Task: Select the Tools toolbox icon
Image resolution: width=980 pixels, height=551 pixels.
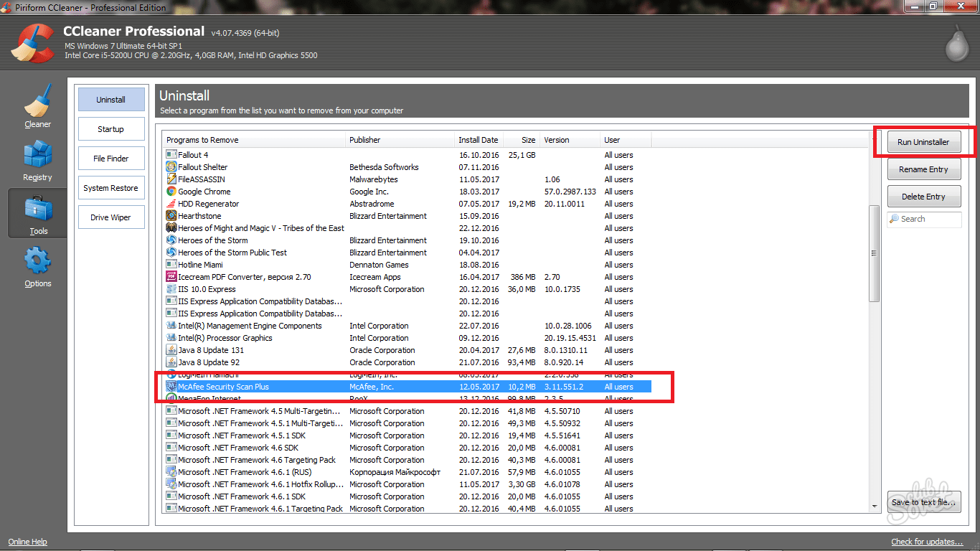Action: 37,208
